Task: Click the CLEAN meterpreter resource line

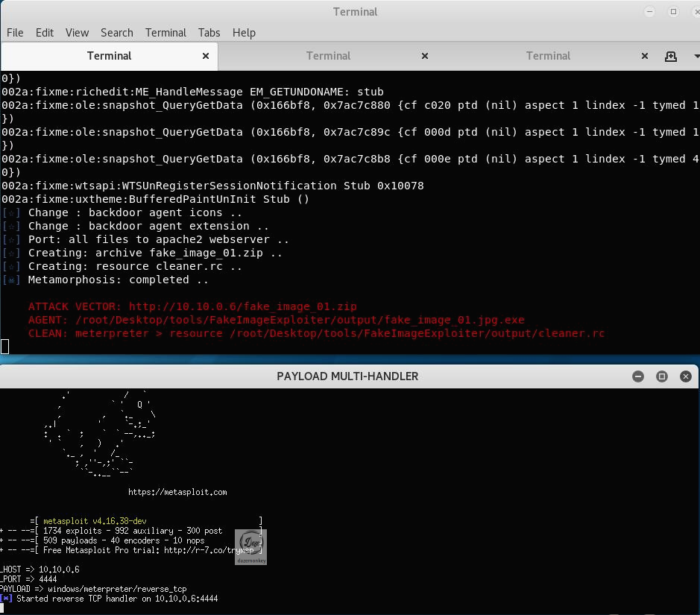Action: (x=316, y=333)
